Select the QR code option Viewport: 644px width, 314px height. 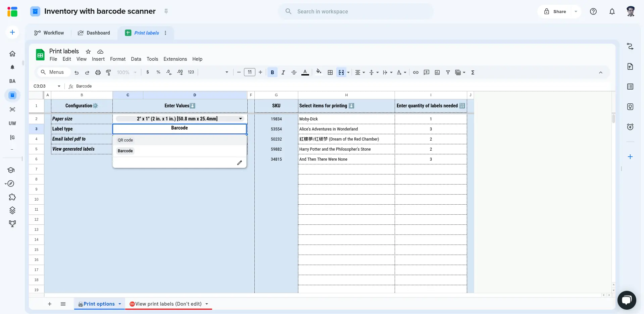[125, 140]
